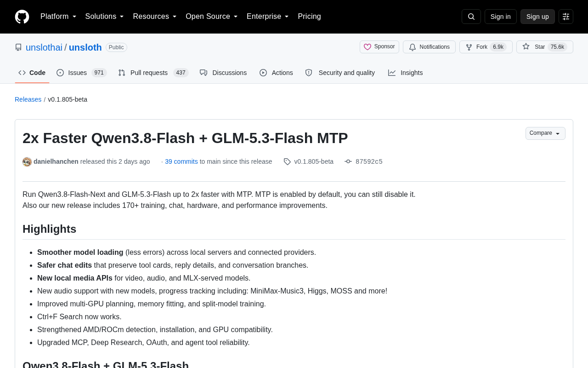Click the 971 issues counter
This screenshot has height=368, width=588.
click(x=99, y=73)
